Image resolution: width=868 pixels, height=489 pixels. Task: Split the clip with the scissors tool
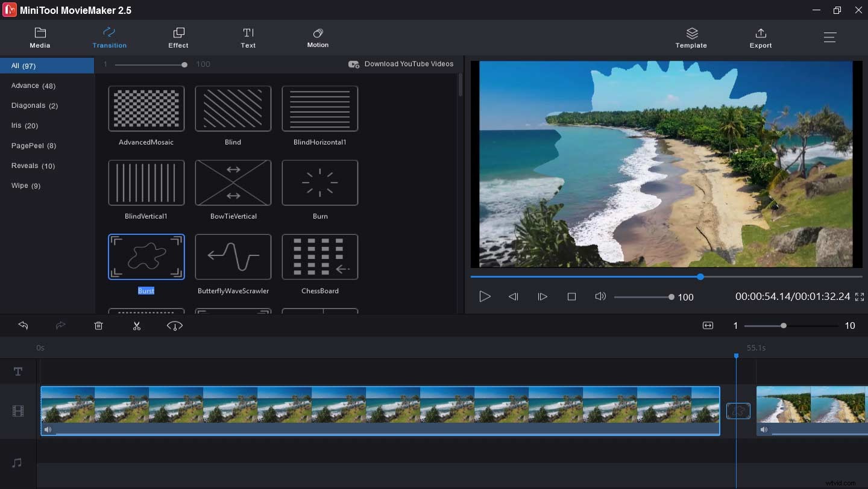point(137,326)
